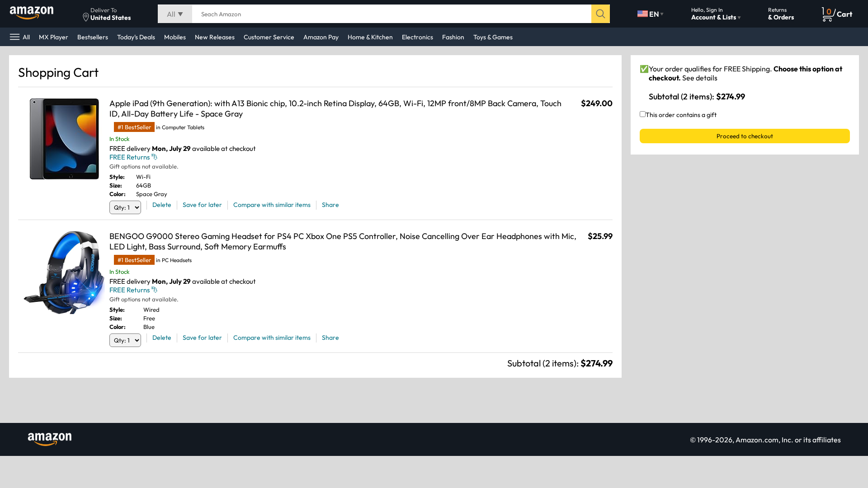Open the search category All dropdown
This screenshot has width=868, height=488.
coord(175,14)
